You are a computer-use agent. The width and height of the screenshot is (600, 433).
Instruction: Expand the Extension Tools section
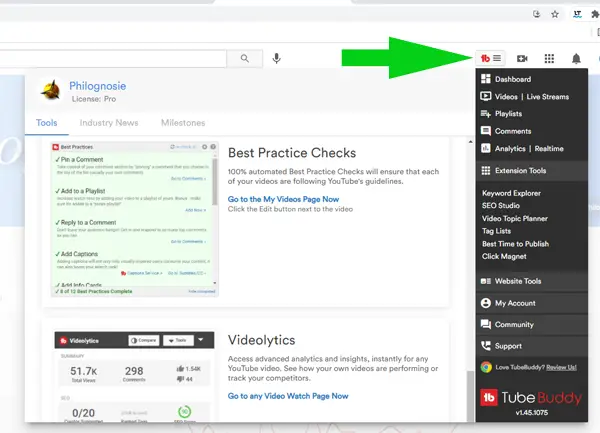tap(532, 171)
